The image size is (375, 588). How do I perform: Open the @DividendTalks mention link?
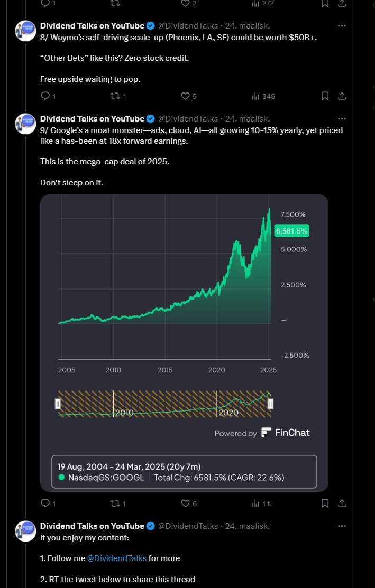pos(117,558)
